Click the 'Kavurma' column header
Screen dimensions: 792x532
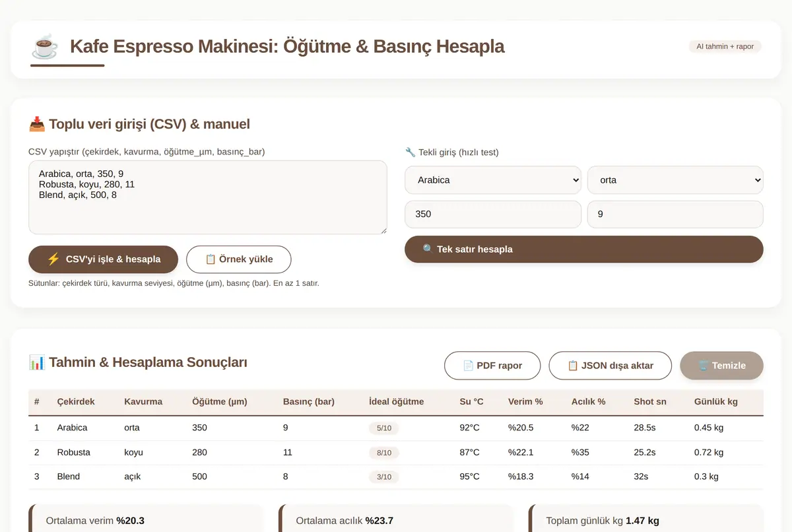click(143, 401)
